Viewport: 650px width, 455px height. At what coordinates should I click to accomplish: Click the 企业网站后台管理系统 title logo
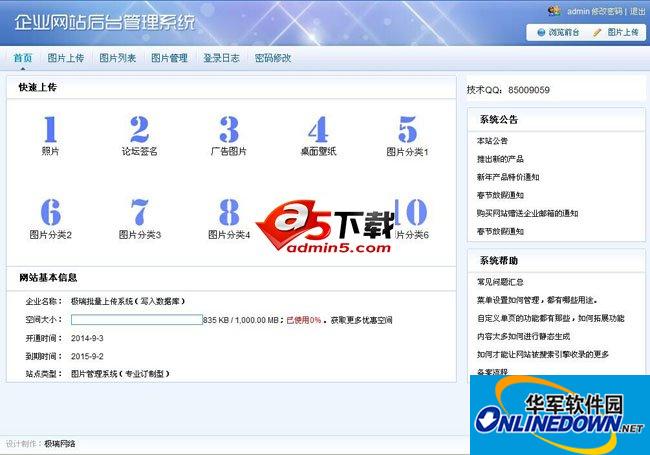point(105,23)
